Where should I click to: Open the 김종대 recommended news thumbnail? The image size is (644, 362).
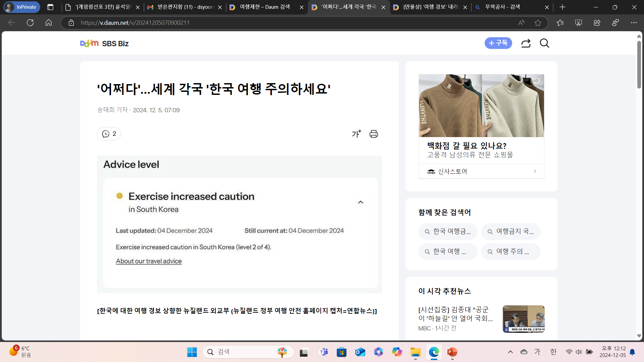[x=523, y=319]
